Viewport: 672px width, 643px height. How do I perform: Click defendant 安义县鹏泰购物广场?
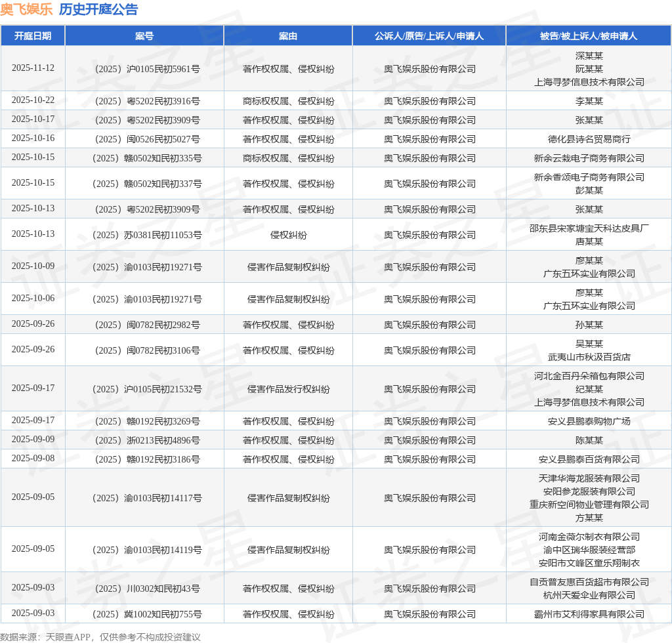[589, 421]
